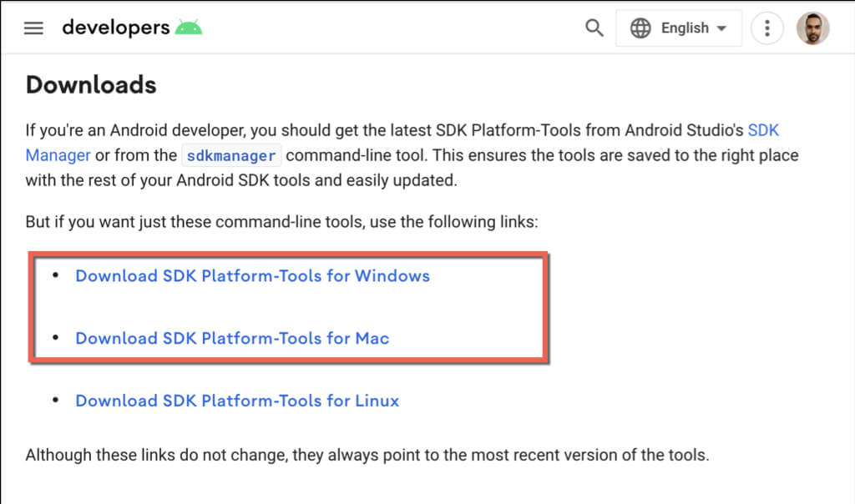Click the sentence starting "Although these links"
The width and height of the screenshot is (855, 504).
[367, 456]
